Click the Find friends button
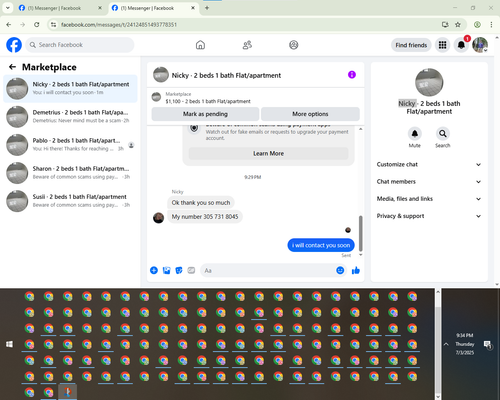500x400 pixels. [411, 45]
